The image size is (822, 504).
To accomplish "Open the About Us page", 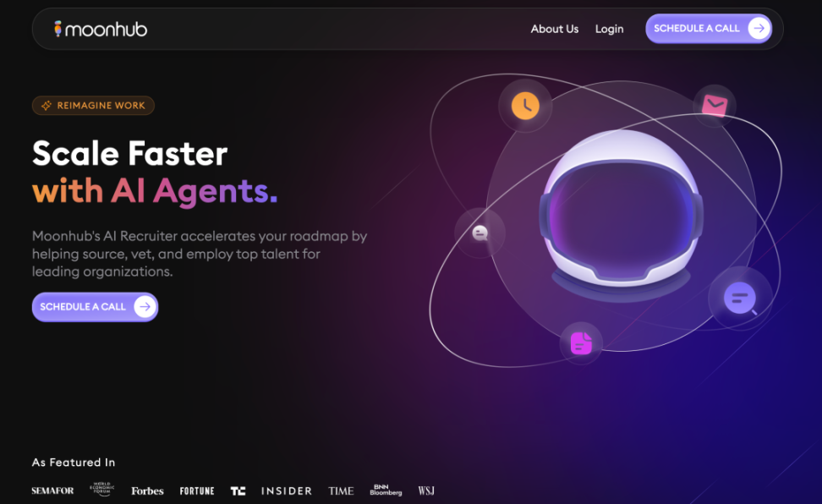I will [554, 29].
